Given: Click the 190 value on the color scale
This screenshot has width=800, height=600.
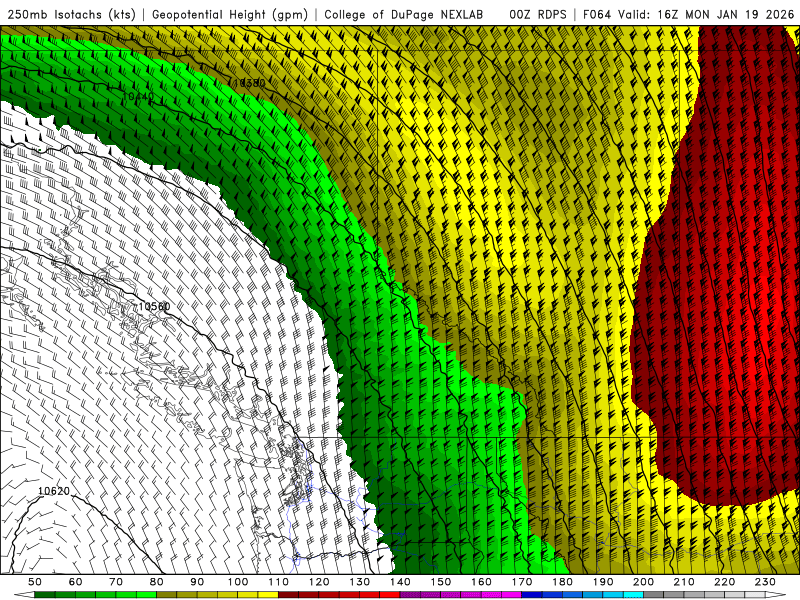Looking at the screenshot, I should pyautogui.click(x=603, y=582).
